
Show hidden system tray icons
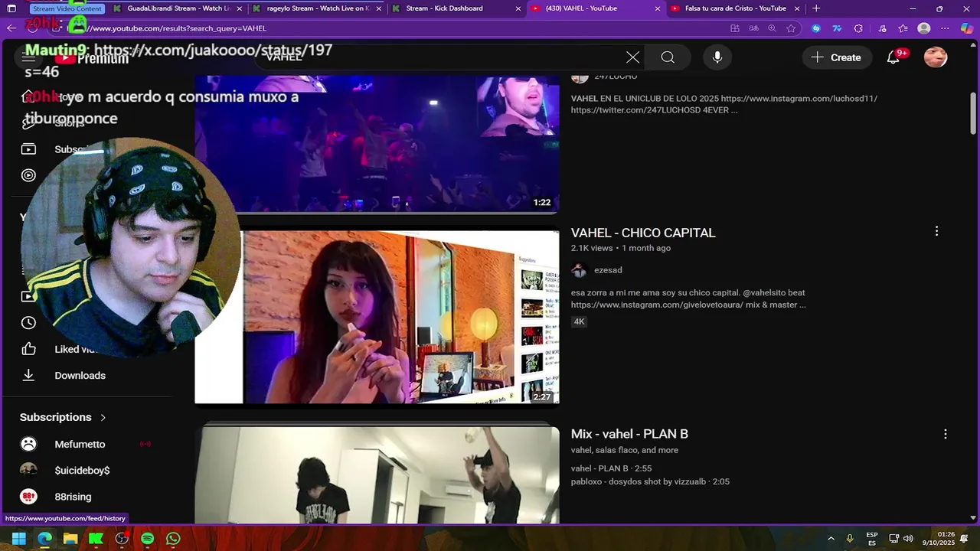831,539
